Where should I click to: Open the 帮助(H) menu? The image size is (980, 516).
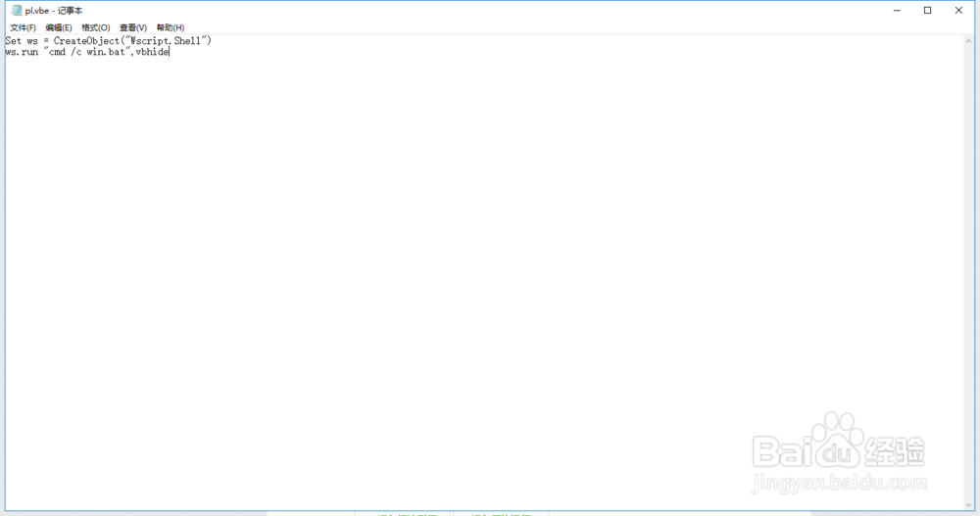coord(170,27)
